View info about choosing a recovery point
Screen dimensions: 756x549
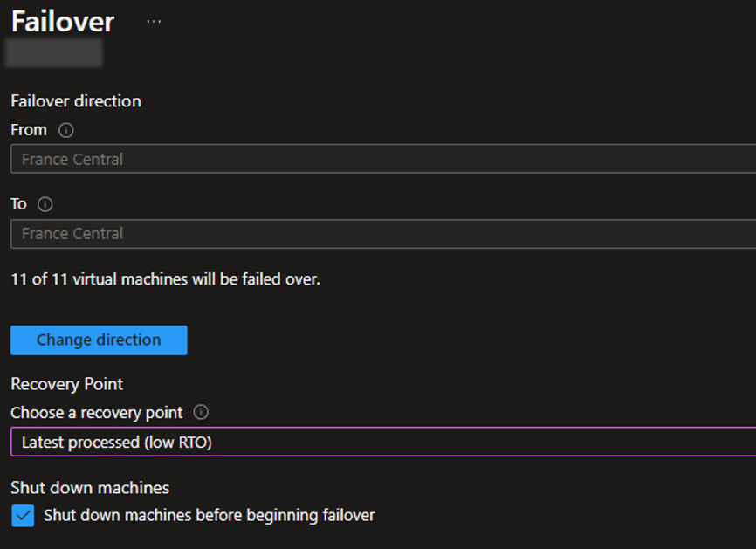[201, 412]
